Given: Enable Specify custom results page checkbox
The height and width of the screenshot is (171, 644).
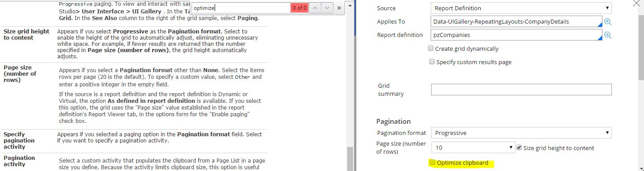Looking at the screenshot, I should point(432,62).
